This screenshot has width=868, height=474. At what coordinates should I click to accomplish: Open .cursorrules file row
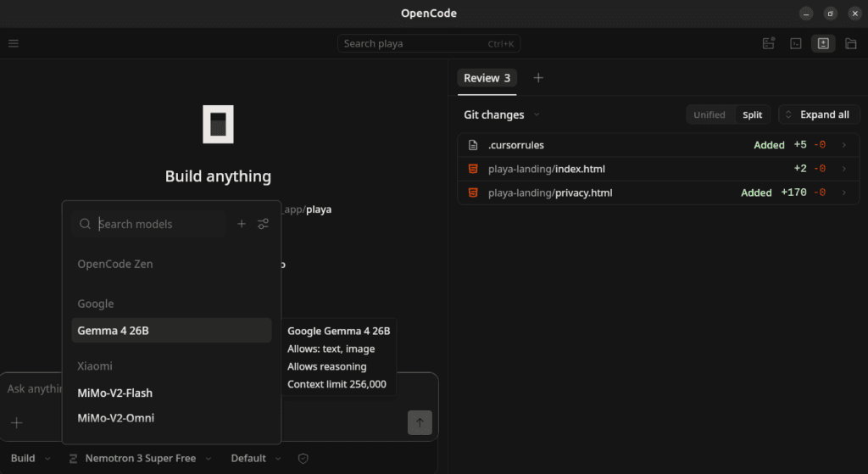[x=658, y=145]
